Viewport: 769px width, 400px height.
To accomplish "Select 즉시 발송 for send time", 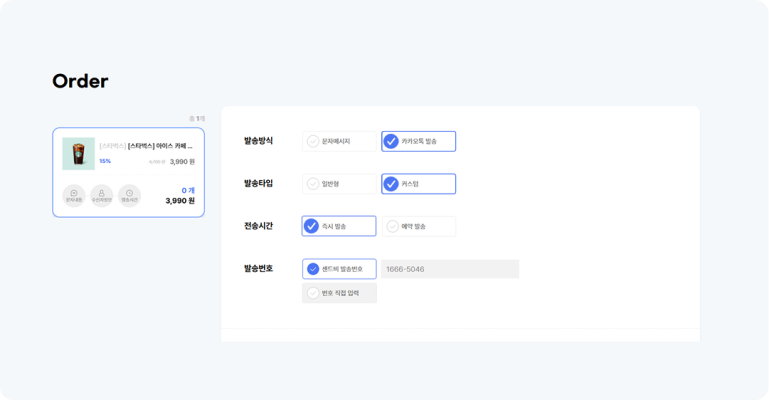I will 339,226.
